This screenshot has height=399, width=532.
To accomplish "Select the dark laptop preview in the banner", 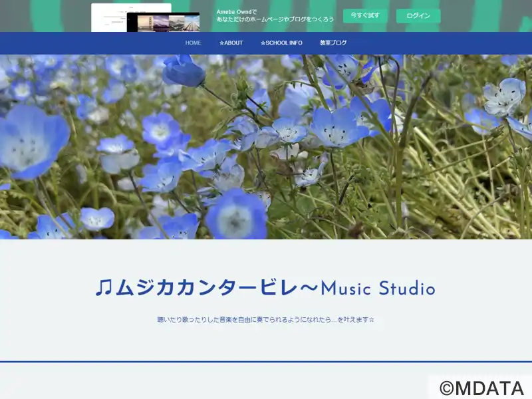I will [x=163, y=23].
